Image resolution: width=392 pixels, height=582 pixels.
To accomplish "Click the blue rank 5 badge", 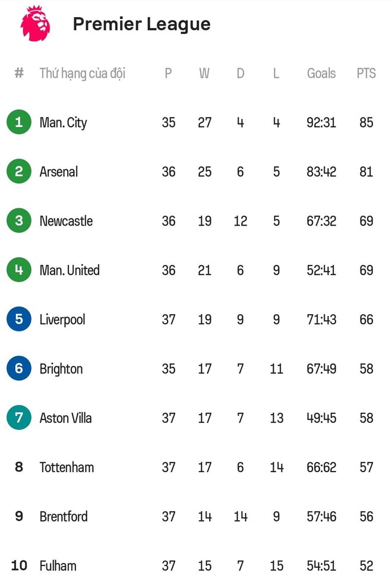I will point(19,320).
